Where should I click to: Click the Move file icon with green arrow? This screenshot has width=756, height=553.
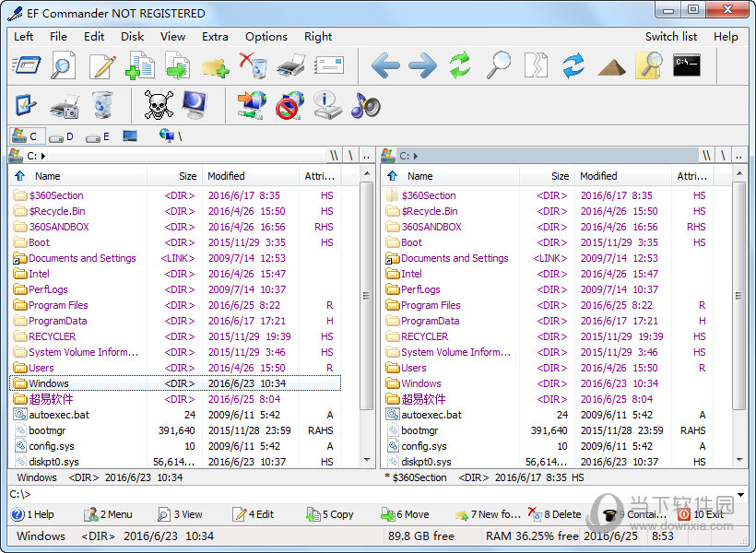coord(177,65)
